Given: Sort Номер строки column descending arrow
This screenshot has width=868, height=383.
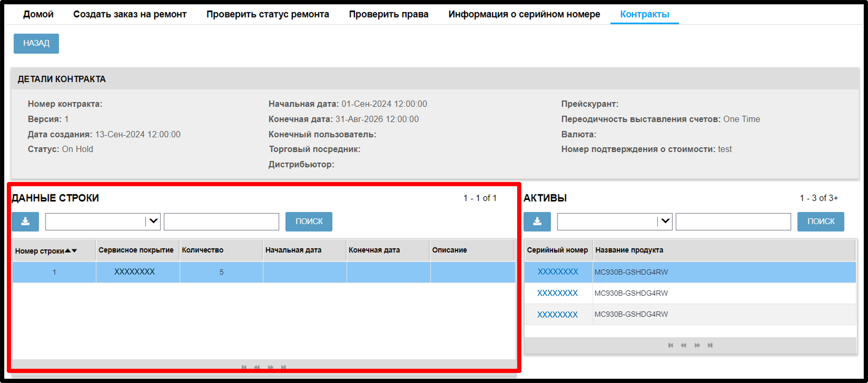Looking at the screenshot, I should [x=75, y=251].
